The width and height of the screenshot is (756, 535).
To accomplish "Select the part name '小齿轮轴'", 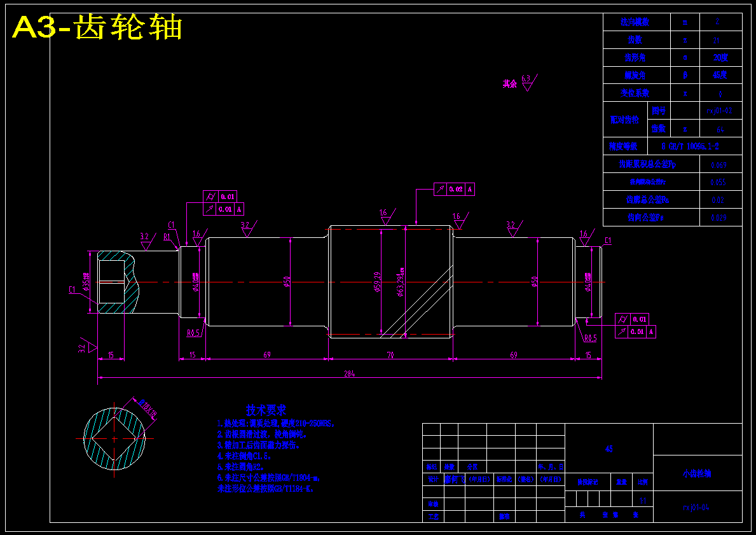I will 697,474.
